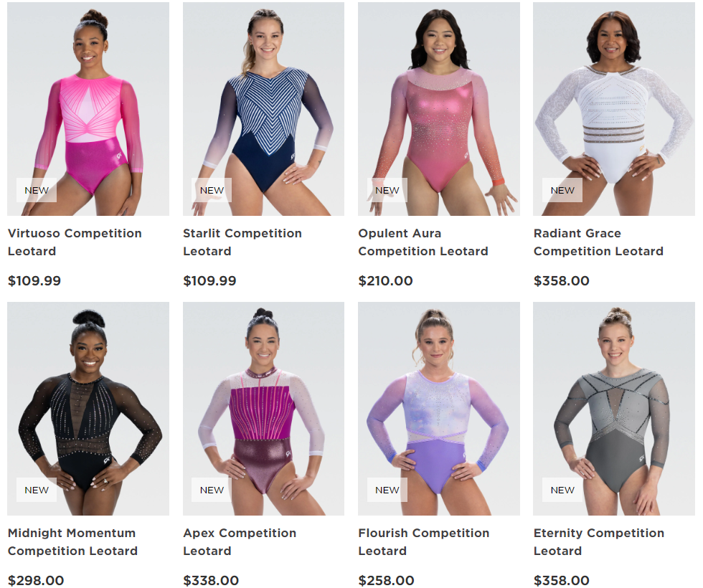Screen dimensions: 703x588
Task: Open the Radiant Grace white leotard image
Action: tap(614, 109)
